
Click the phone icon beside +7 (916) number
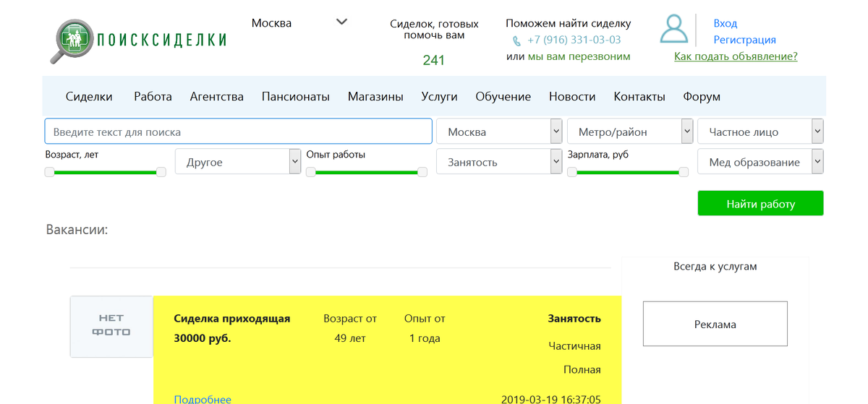coord(516,41)
